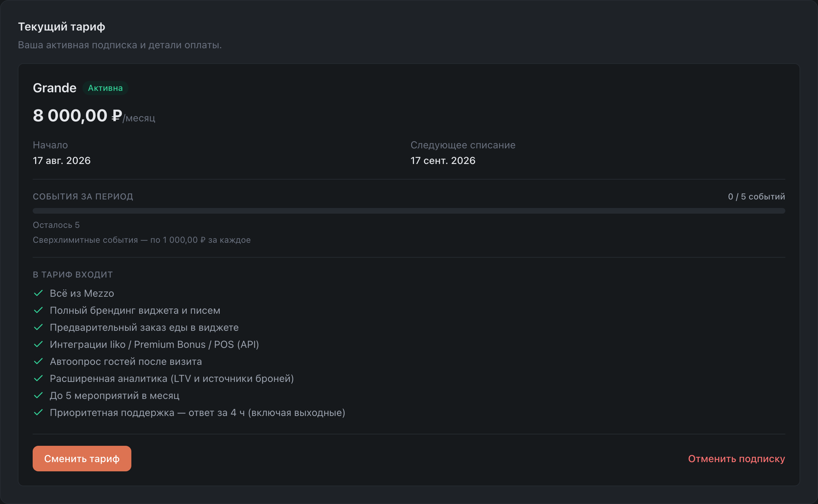Click the events usage progress bar
This screenshot has width=818, height=504.
409,211
